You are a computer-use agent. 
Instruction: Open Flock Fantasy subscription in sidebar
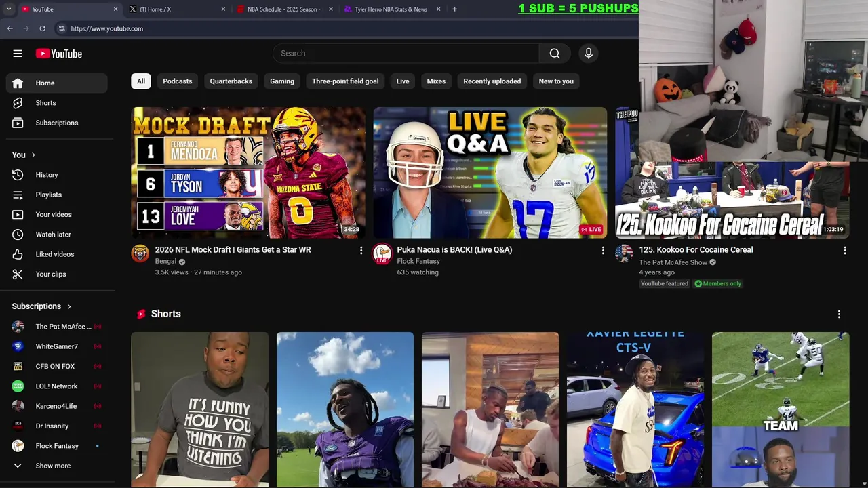(x=57, y=446)
